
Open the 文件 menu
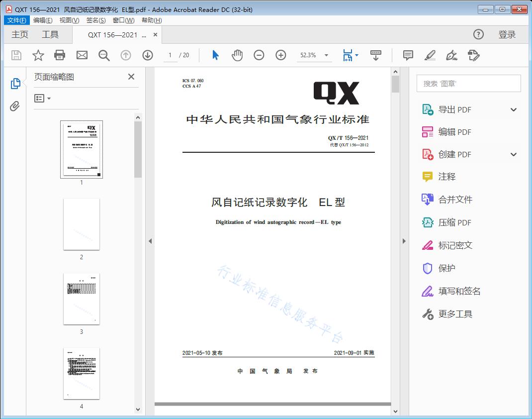tap(16, 20)
